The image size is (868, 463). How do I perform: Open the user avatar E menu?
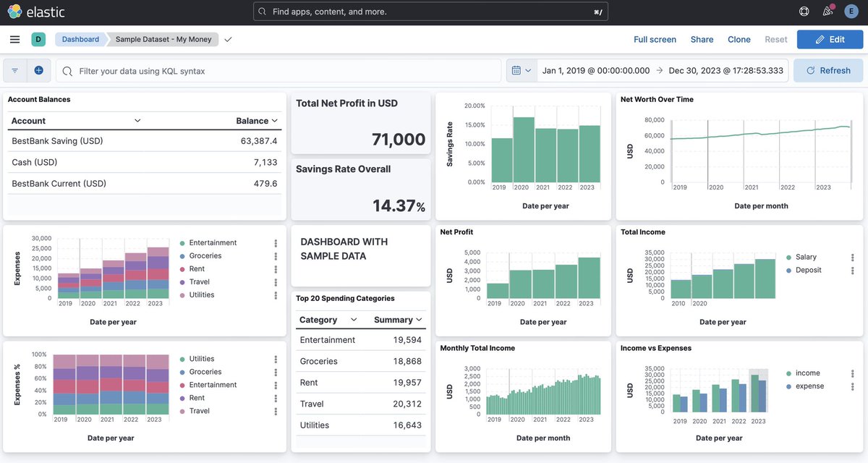(x=851, y=12)
